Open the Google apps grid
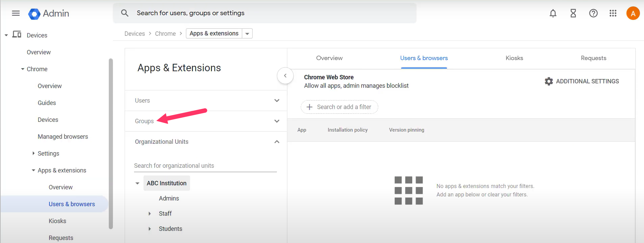The height and width of the screenshot is (243, 644). 613,13
